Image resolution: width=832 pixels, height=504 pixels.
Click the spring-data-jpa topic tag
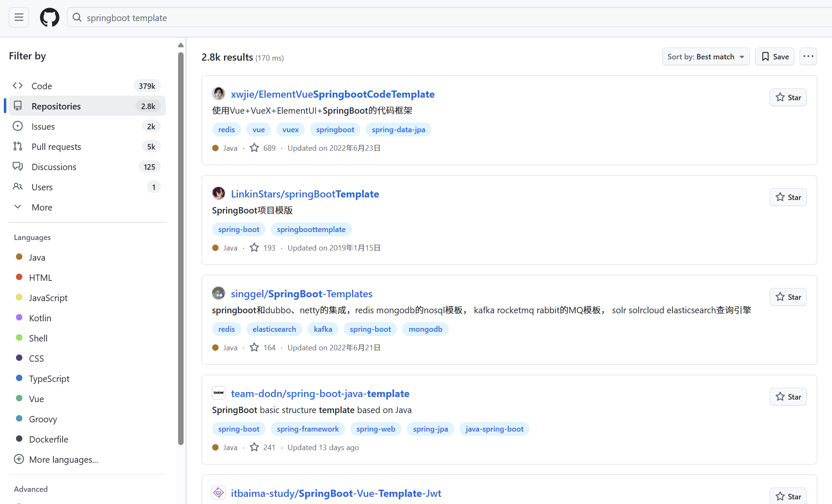click(398, 130)
